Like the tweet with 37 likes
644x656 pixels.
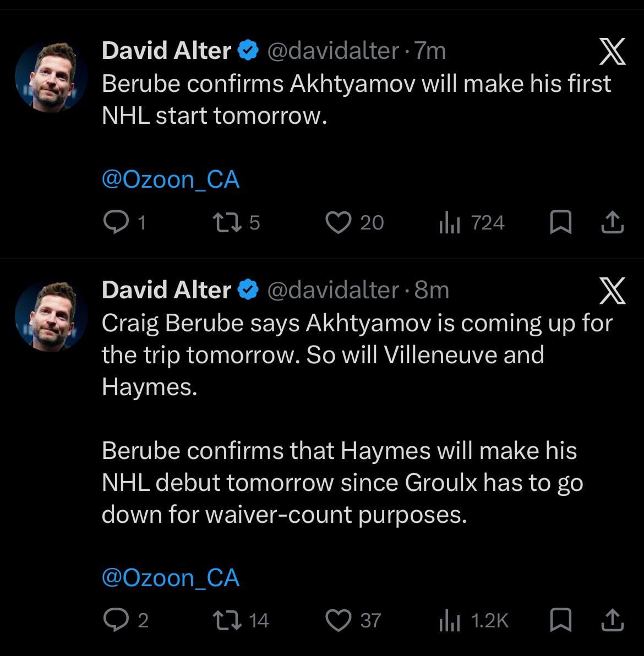tap(338, 621)
